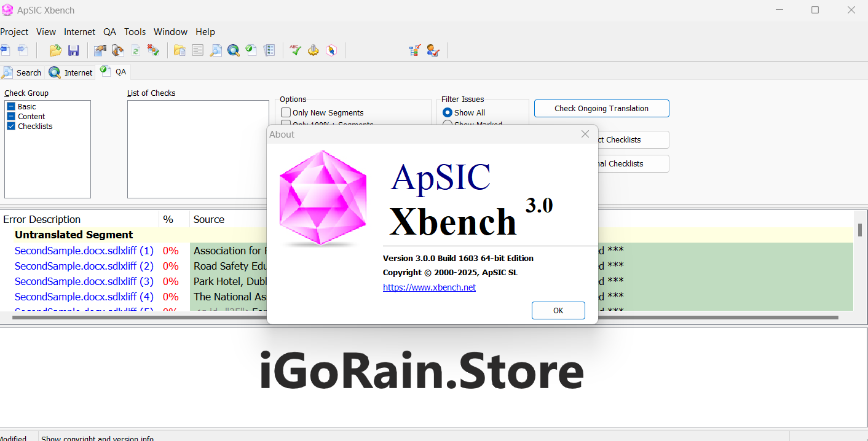Open the www.xbench.net link

[429, 287]
